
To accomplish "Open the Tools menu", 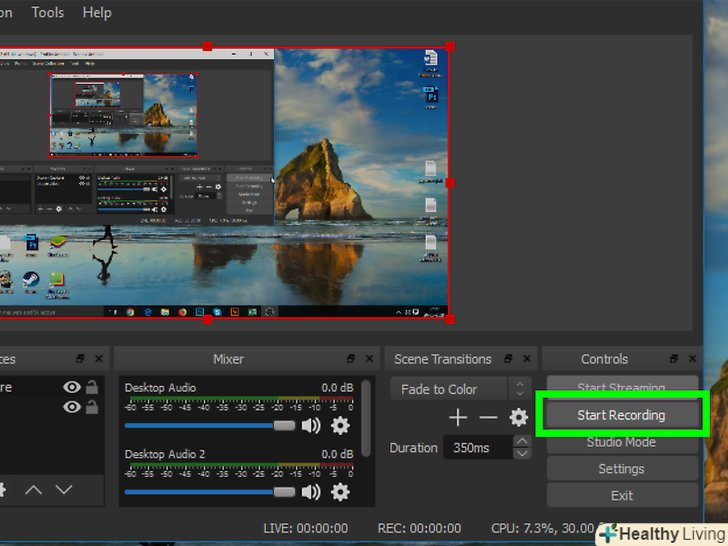I will click(x=47, y=13).
